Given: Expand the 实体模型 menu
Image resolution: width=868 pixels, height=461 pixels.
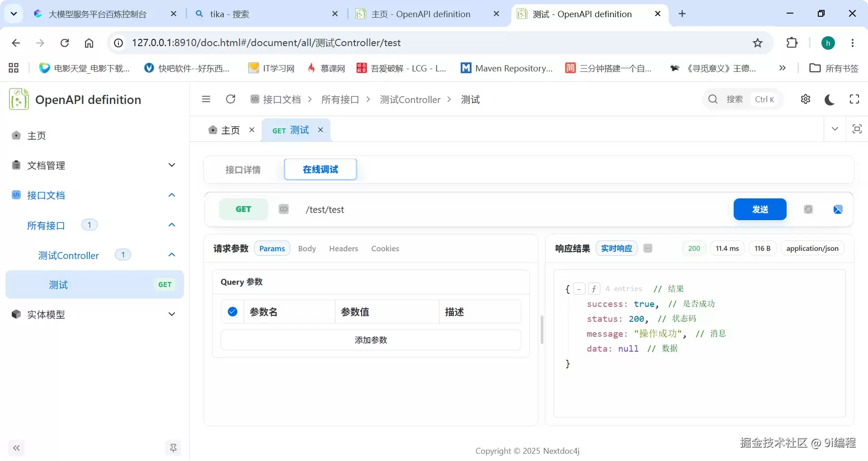Looking at the screenshot, I should pyautogui.click(x=94, y=314).
